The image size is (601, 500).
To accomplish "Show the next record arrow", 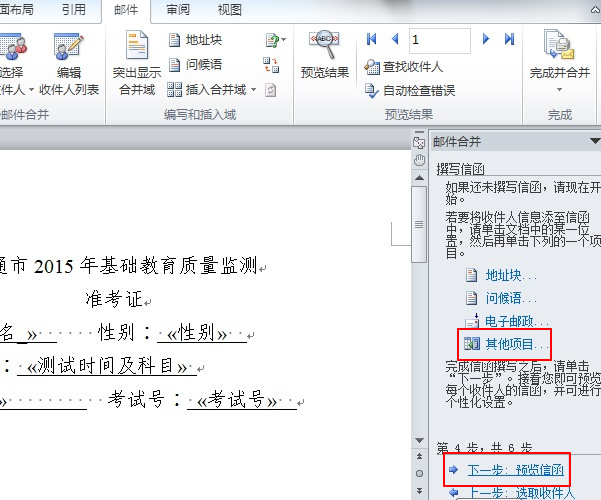I will [x=487, y=40].
